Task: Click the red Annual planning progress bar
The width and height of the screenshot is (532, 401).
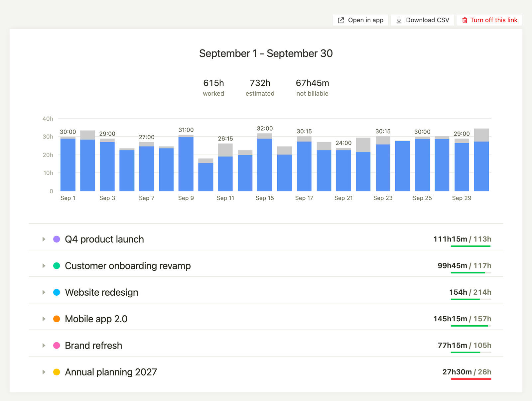Action: [471, 379]
